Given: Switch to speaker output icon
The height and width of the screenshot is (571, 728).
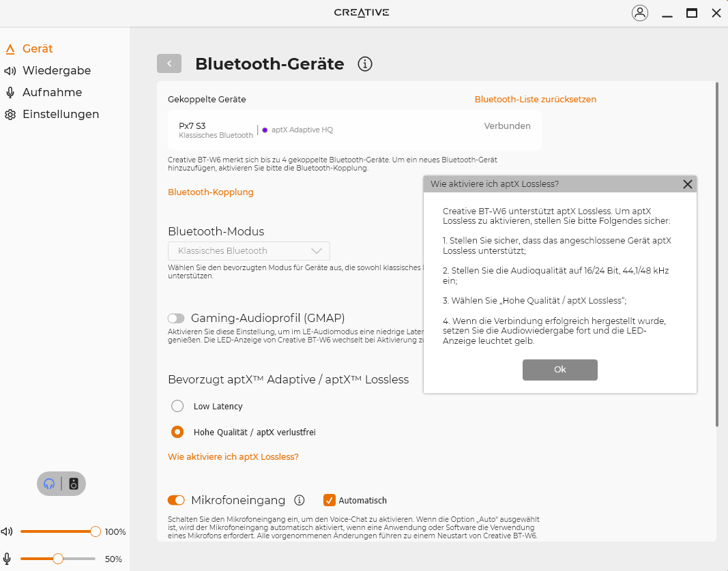Looking at the screenshot, I should coord(74,484).
